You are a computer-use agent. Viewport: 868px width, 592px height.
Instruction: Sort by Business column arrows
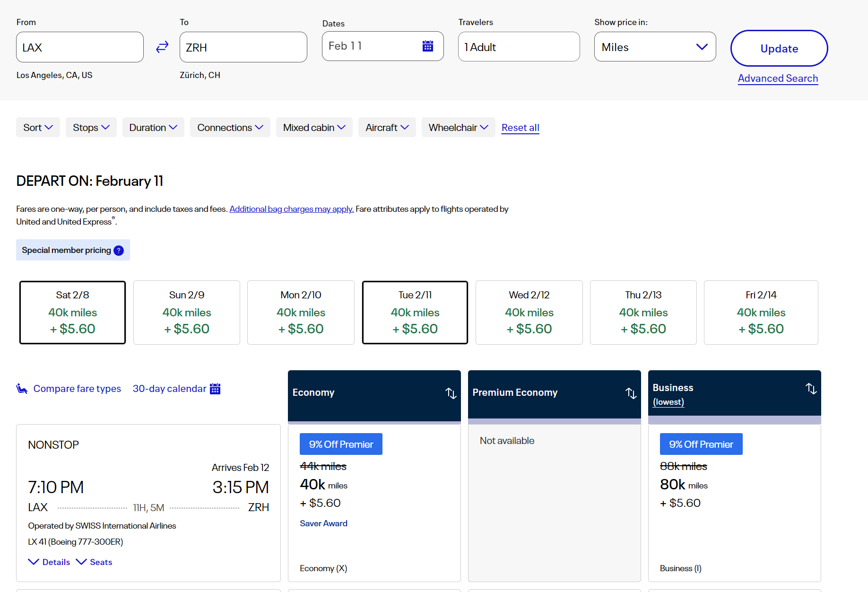click(x=811, y=389)
